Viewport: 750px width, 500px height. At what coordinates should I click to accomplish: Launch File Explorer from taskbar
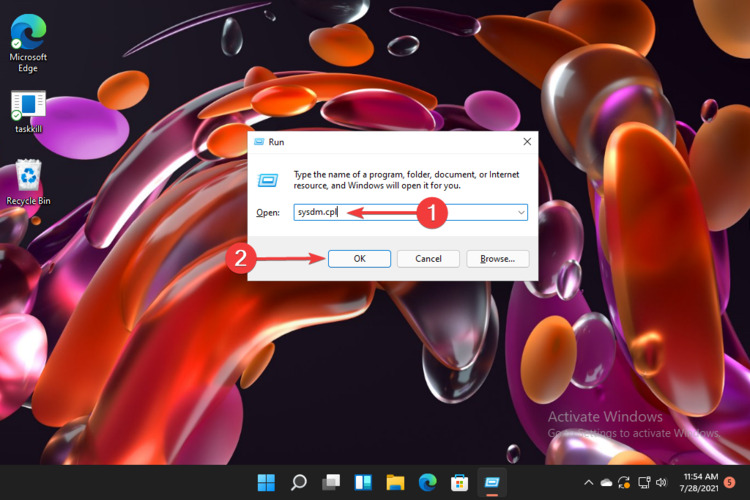point(394,483)
